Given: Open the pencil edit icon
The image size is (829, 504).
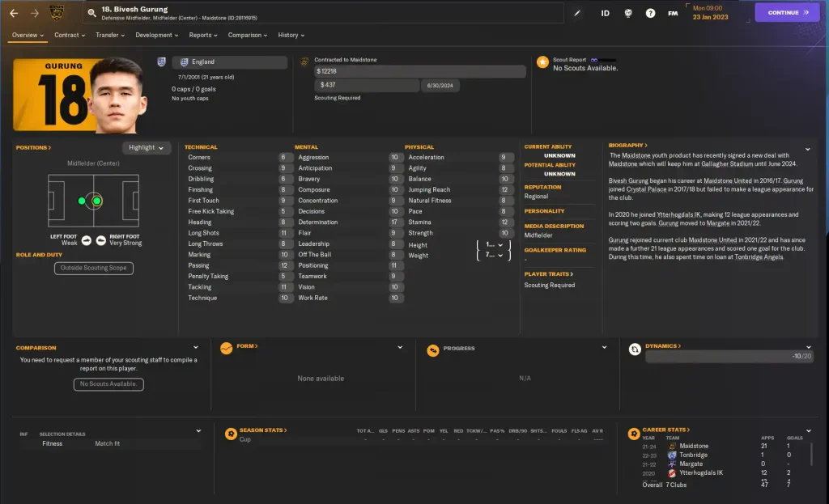Looking at the screenshot, I should (576, 13).
